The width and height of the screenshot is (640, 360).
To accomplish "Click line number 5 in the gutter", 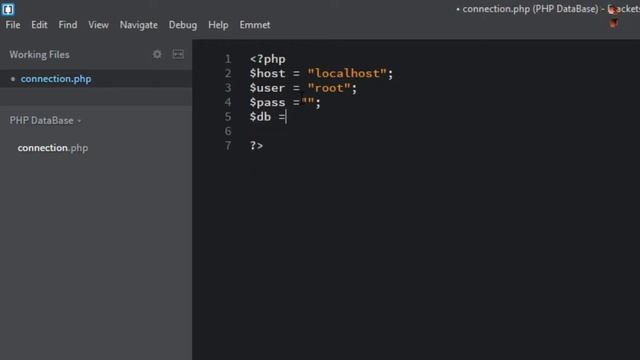I will tap(228, 117).
